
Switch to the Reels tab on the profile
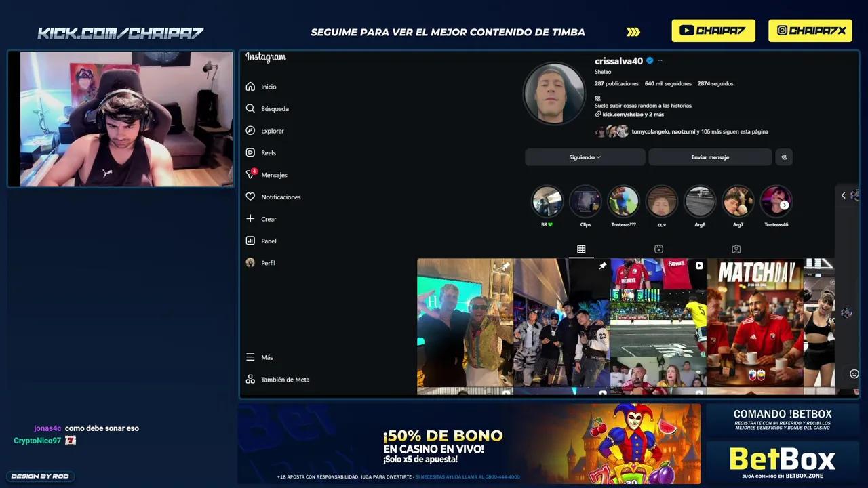(658, 249)
